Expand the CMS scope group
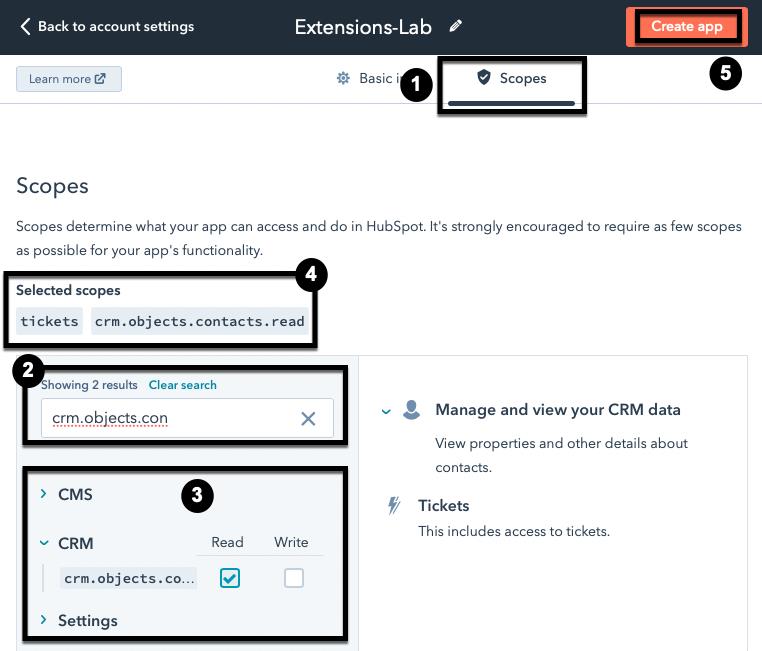The width and height of the screenshot is (762, 651). [x=43, y=494]
